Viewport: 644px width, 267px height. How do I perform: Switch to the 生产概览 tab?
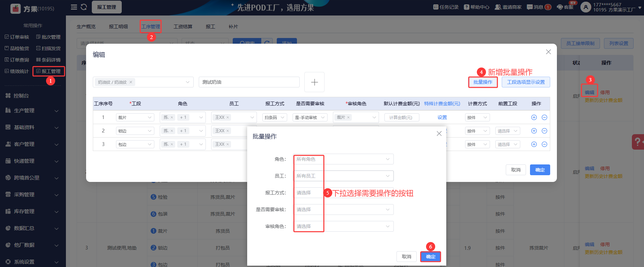pos(86,27)
